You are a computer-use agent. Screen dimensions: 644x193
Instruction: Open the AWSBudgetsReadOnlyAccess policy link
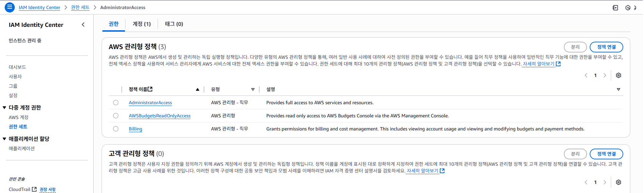pyautogui.click(x=160, y=116)
